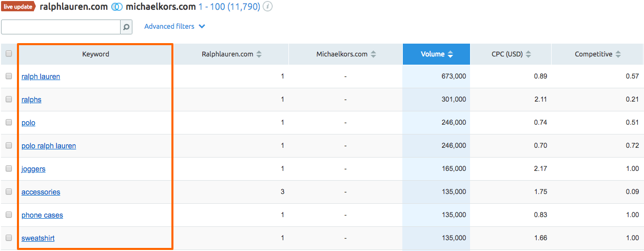Select the 2.11 CPC value

[540, 100]
